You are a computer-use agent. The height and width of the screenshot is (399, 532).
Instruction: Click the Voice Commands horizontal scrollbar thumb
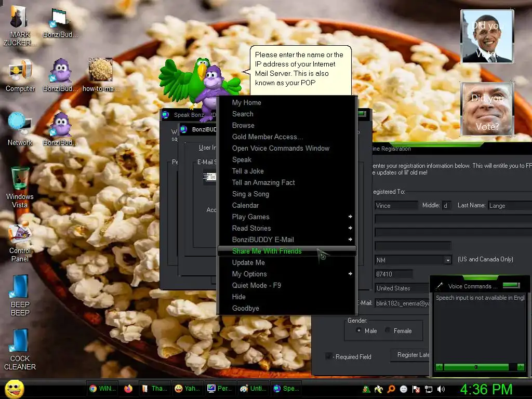pyautogui.click(x=476, y=367)
